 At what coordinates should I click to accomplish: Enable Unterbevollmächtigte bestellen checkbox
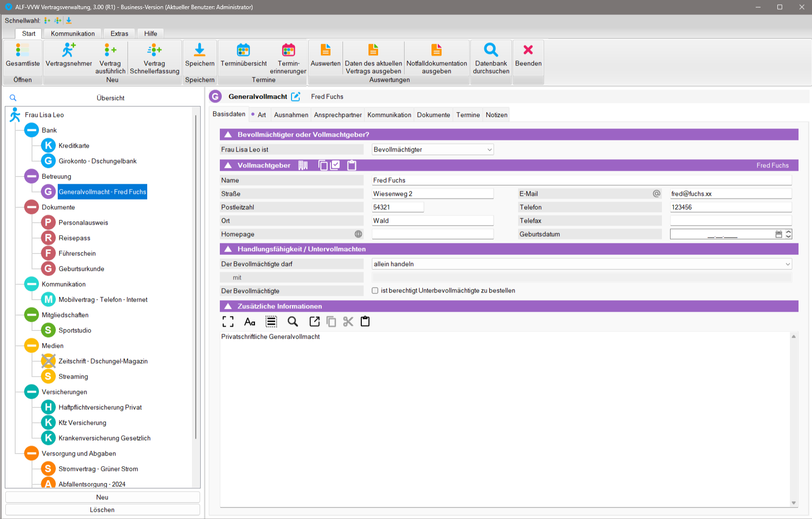(x=375, y=291)
